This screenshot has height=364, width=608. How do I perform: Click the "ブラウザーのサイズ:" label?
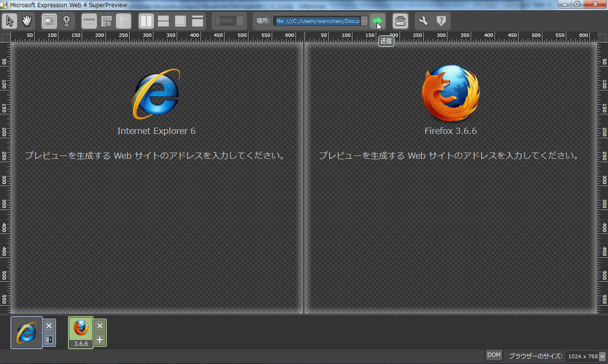[535, 356]
